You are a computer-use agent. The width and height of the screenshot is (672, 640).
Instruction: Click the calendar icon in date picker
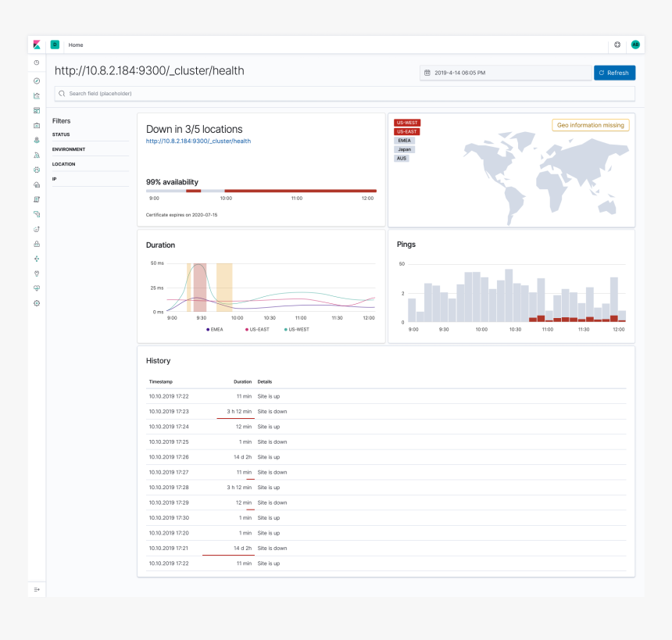(x=427, y=73)
